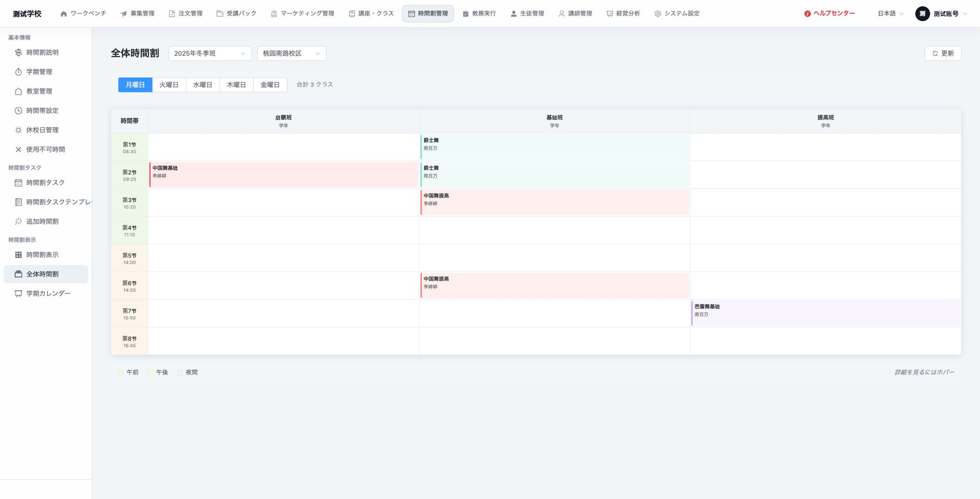Open the 日本語 language dropdown
Image resolution: width=980 pixels, height=499 pixels.
click(890, 13)
